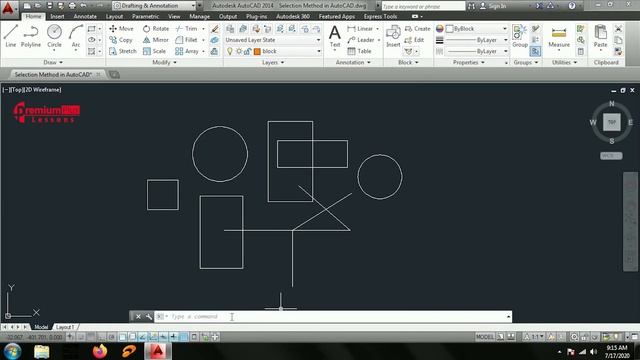Open the Group tool
640x360 pixels.
point(520,36)
